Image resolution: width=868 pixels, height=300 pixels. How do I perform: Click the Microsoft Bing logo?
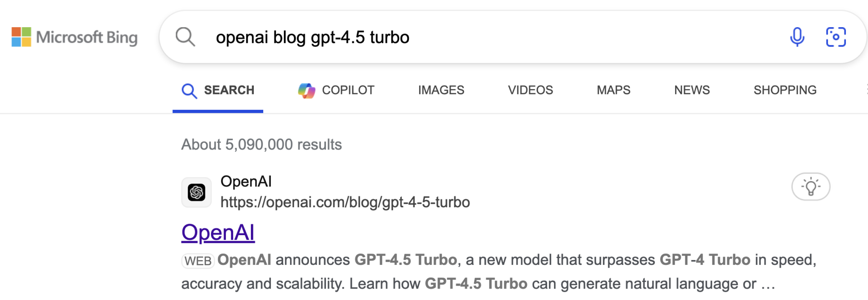click(75, 37)
